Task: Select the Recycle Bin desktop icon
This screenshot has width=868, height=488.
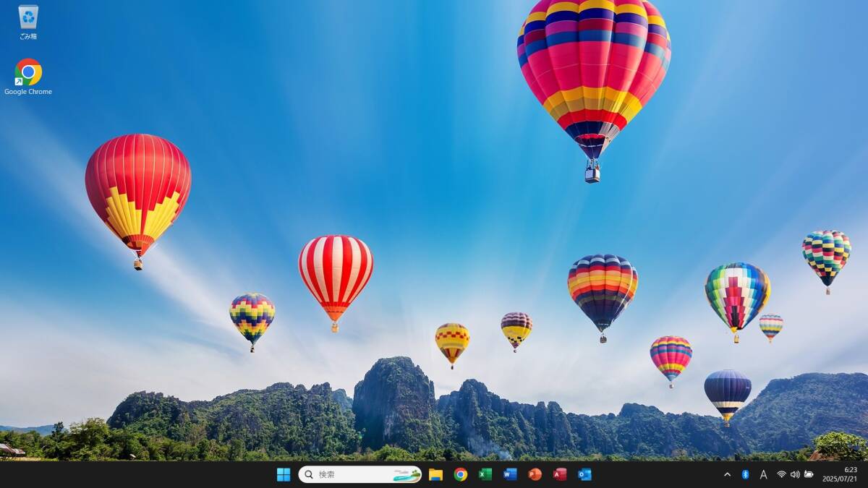Action: tap(28, 22)
